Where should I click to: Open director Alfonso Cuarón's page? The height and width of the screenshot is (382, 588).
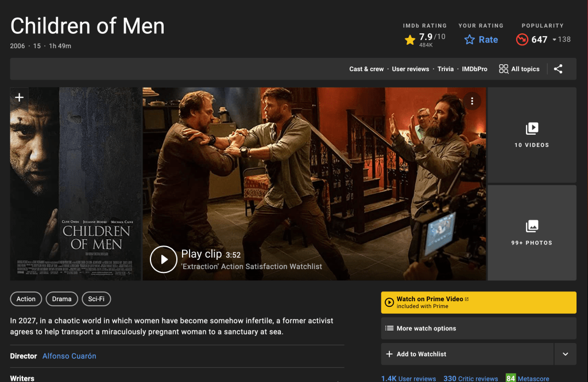(69, 356)
